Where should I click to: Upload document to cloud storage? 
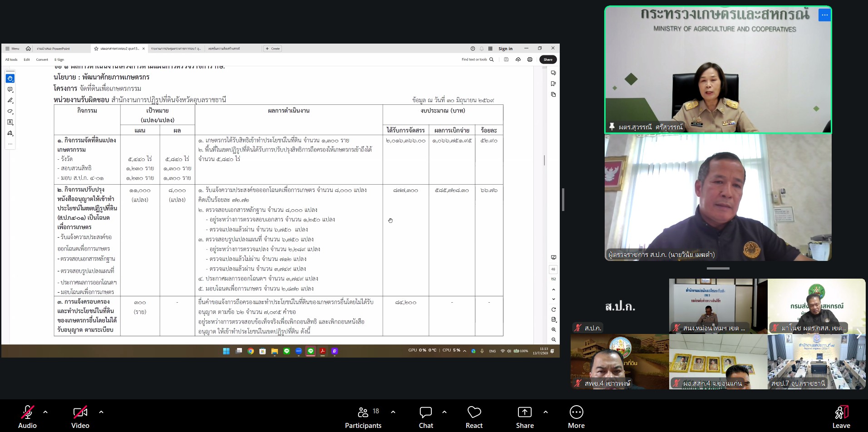tap(518, 59)
